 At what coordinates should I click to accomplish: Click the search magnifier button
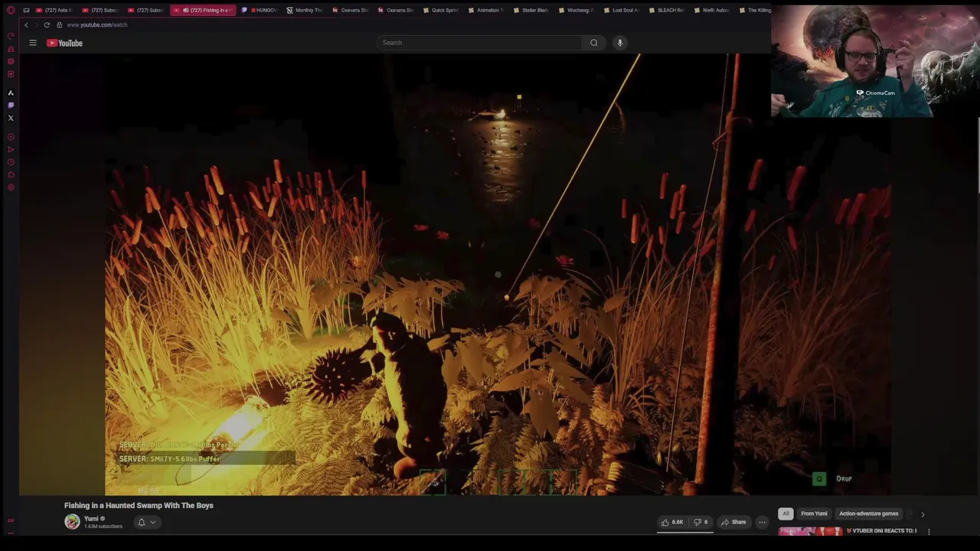594,43
